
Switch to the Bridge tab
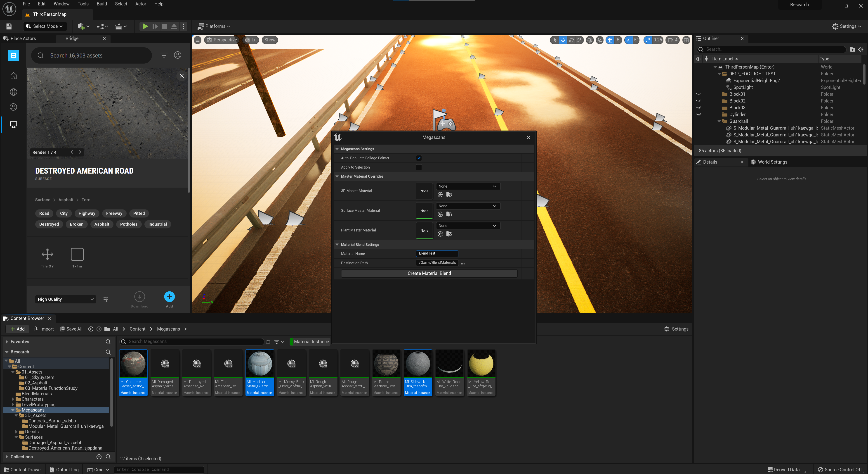coord(72,38)
